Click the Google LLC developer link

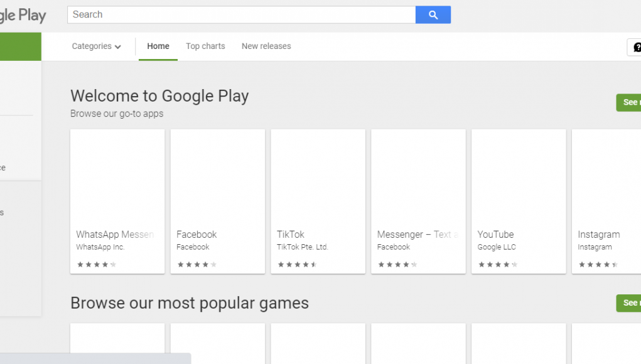click(497, 247)
